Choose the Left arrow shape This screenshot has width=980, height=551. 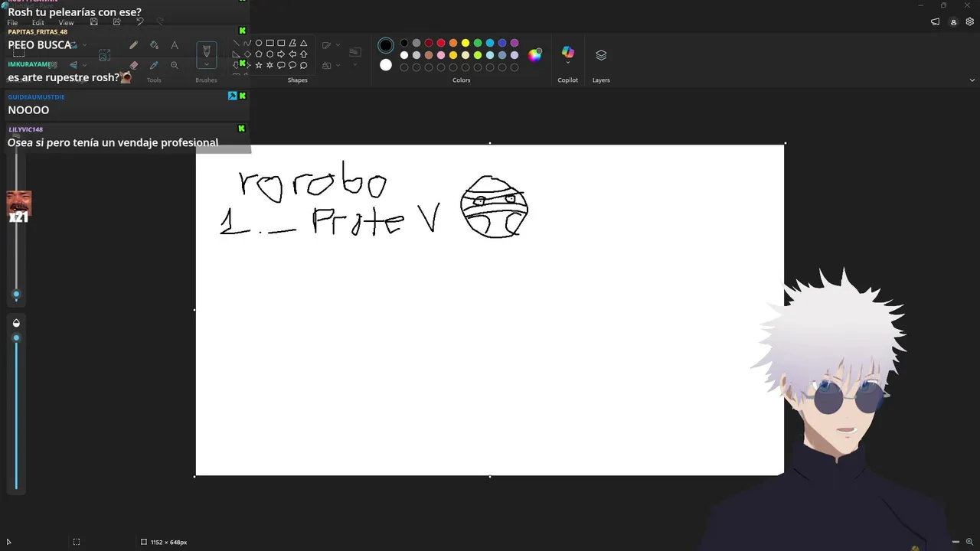pos(292,54)
